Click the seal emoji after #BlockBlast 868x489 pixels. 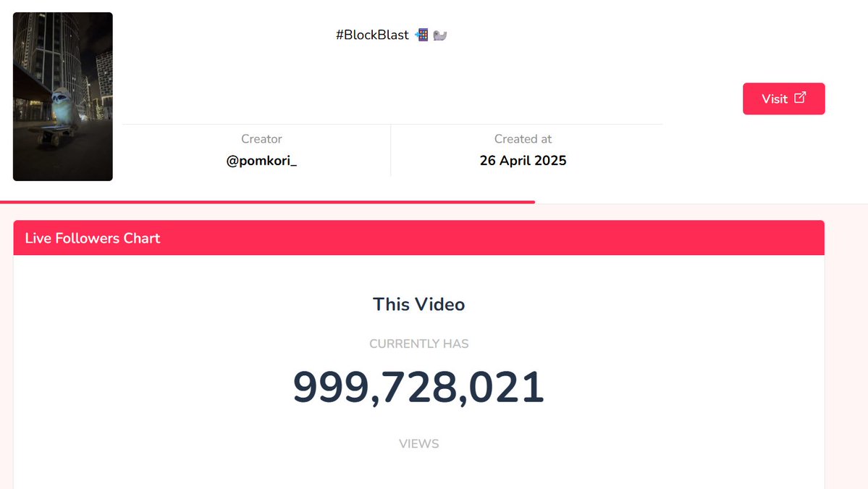coord(439,35)
